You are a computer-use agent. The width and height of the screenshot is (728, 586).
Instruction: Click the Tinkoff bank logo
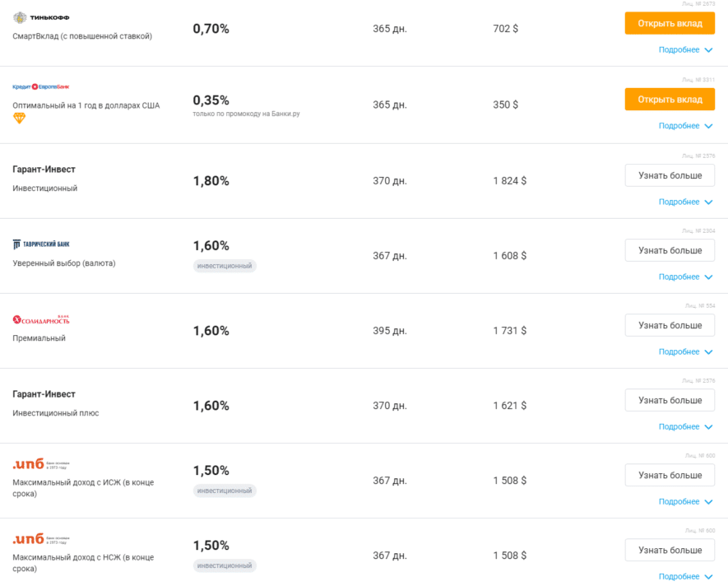coord(43,17)
